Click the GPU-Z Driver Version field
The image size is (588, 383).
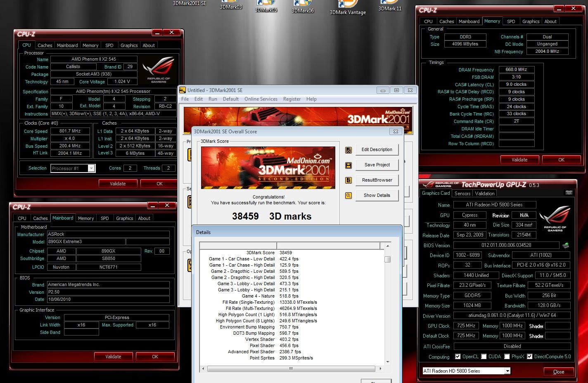click(512, 315)
